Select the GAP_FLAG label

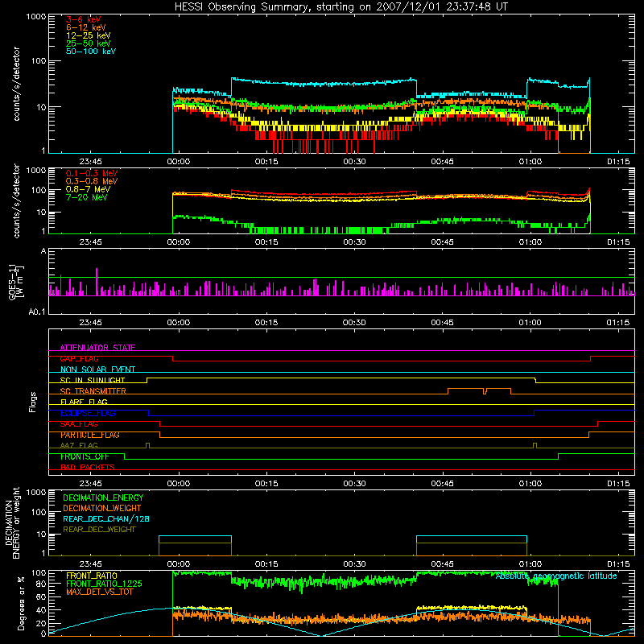tap(79, 358)
